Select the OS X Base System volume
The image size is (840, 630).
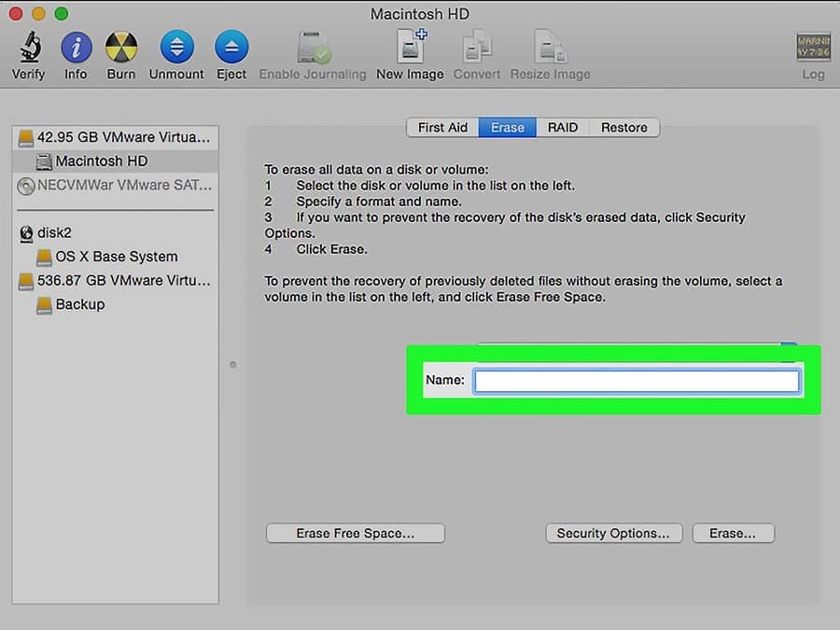pyautogui.click(x=115, y=257)
